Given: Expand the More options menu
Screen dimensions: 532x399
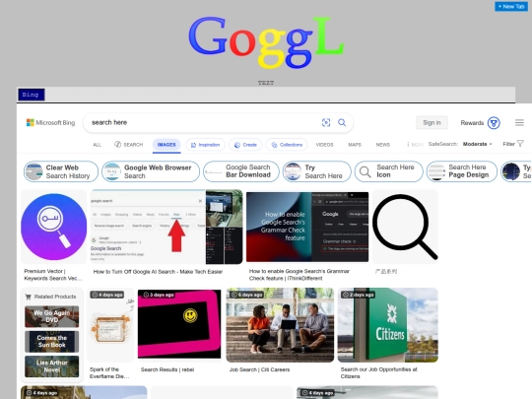Looking at the screenshot, I should [415, 145].
